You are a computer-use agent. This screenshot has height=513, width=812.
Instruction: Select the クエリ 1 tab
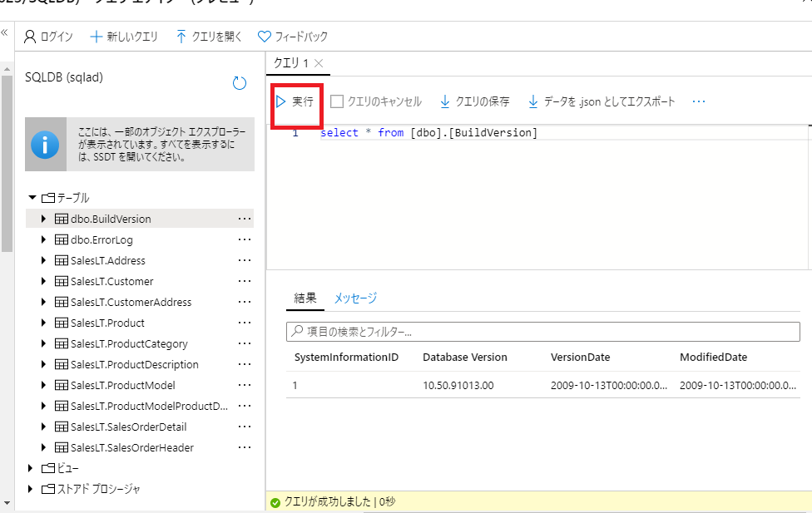point(291,63)
